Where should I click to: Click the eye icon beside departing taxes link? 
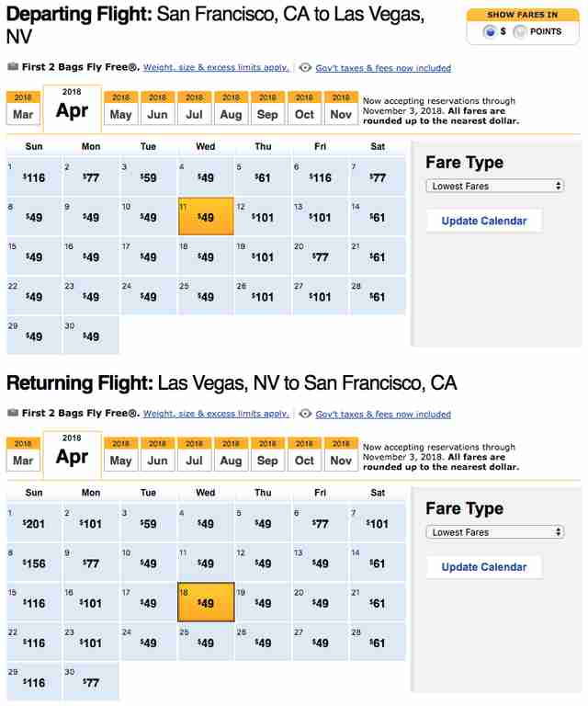coord(305,67)
